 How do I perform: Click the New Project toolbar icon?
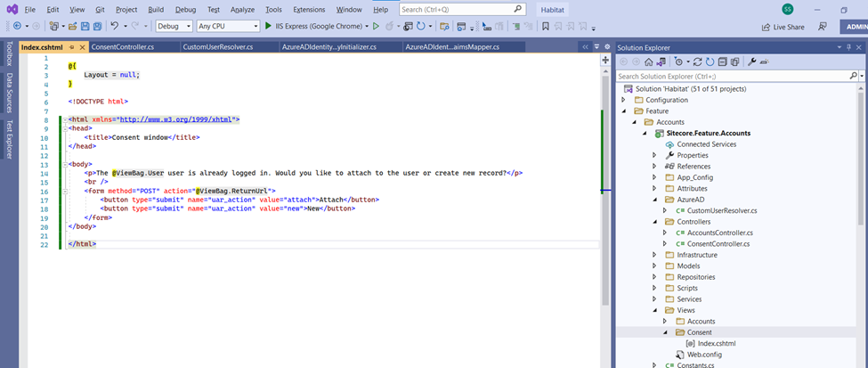53,26
